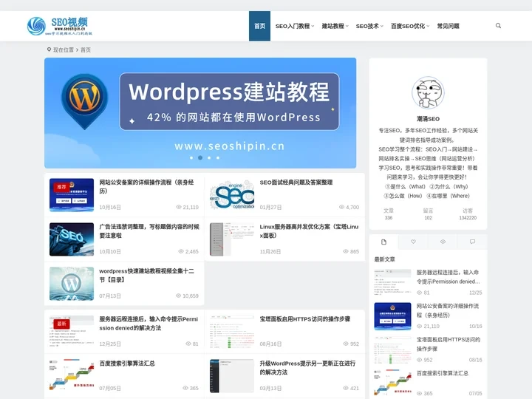Click the 4,700 views count

(349, 207)
